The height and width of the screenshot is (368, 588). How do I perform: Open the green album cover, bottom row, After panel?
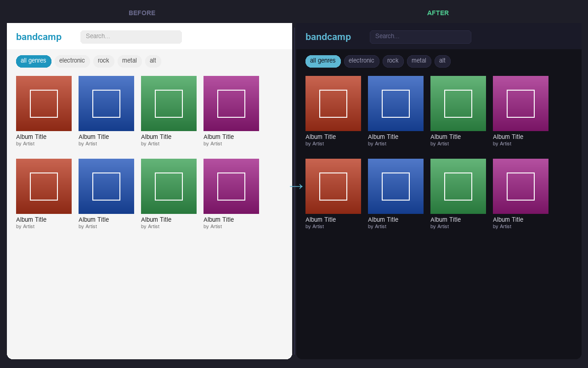click(458, 186)
